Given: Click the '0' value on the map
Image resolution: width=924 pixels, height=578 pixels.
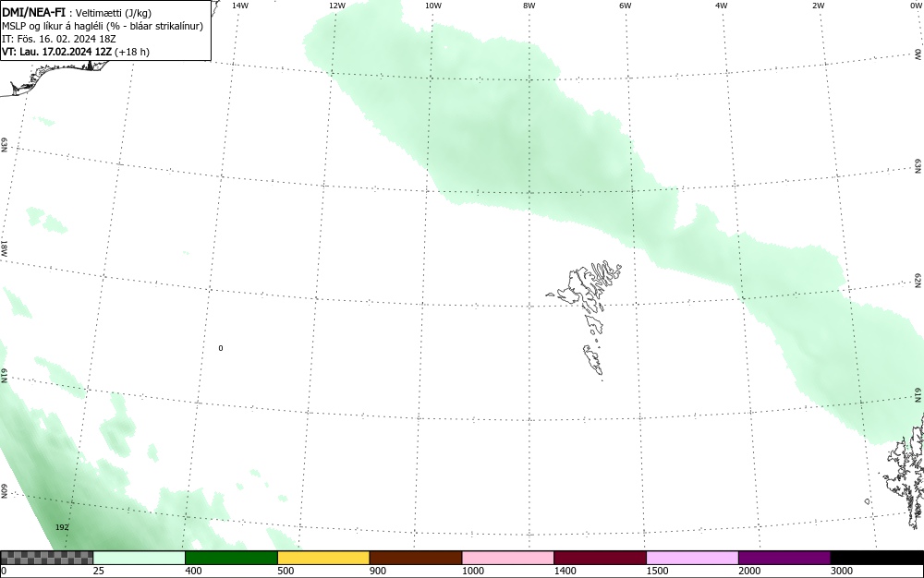Looking at the screenshot, I should point(221,348).
